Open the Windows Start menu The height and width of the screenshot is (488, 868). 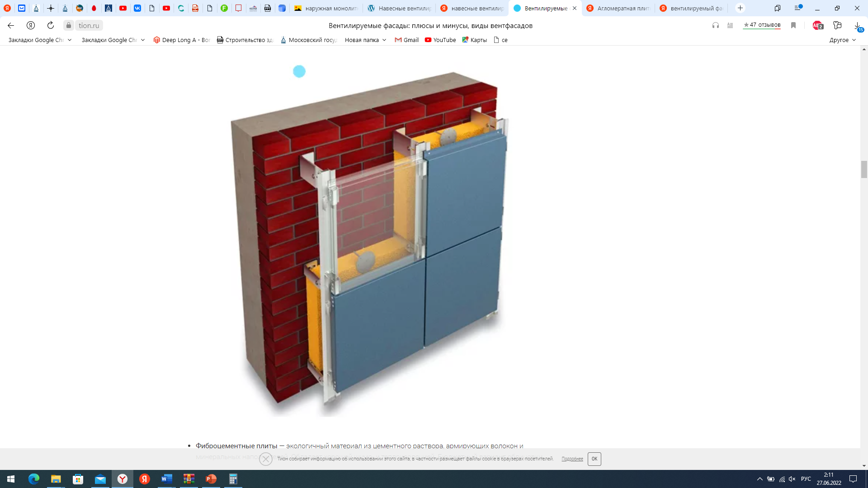point(11,479)
